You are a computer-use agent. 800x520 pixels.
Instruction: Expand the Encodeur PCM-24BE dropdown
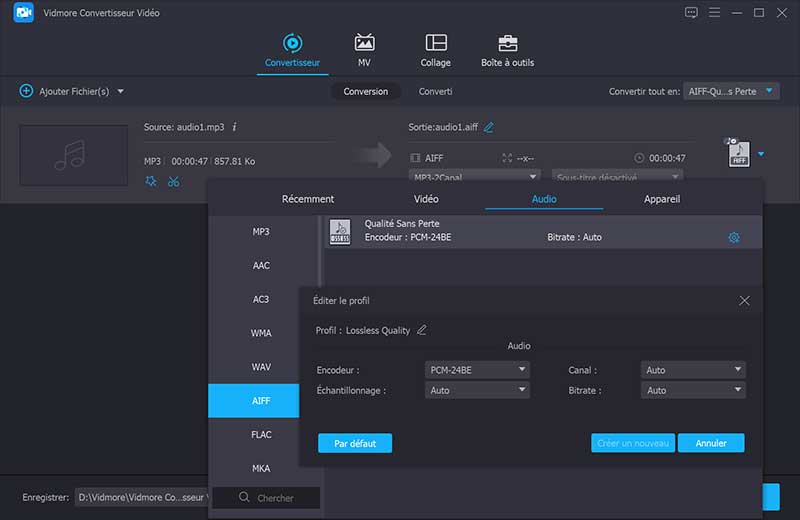click(477, 370)
